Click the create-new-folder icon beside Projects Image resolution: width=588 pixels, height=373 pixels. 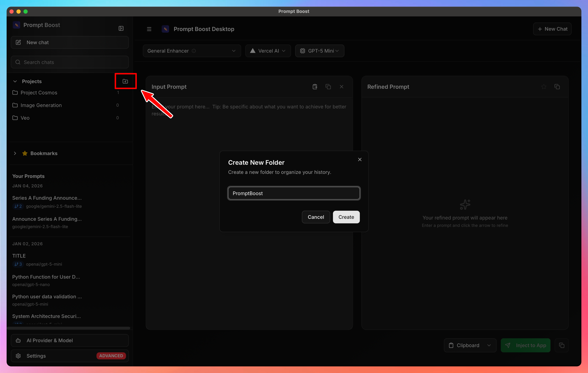point(125,81)
